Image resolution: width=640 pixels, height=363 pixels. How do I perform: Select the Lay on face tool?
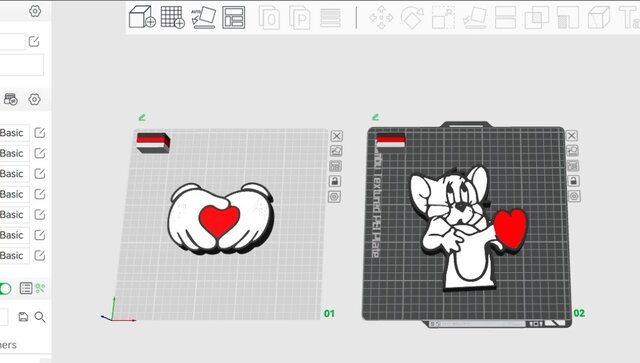click(x=475, y=18)
